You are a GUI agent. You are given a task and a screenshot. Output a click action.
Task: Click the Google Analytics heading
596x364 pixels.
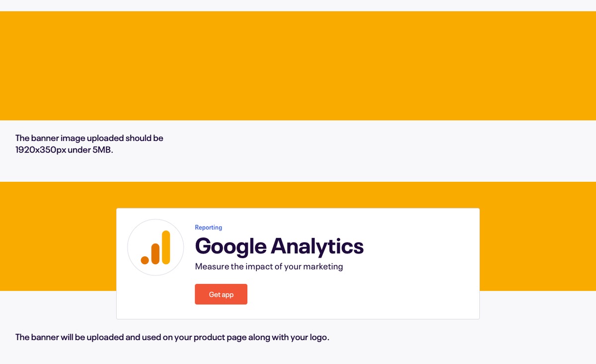coord(279,246)
